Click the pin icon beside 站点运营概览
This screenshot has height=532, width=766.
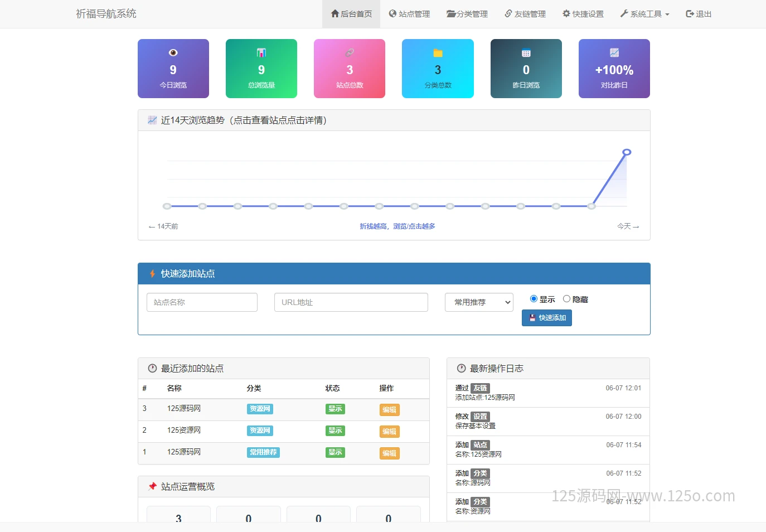pos(152,487)
